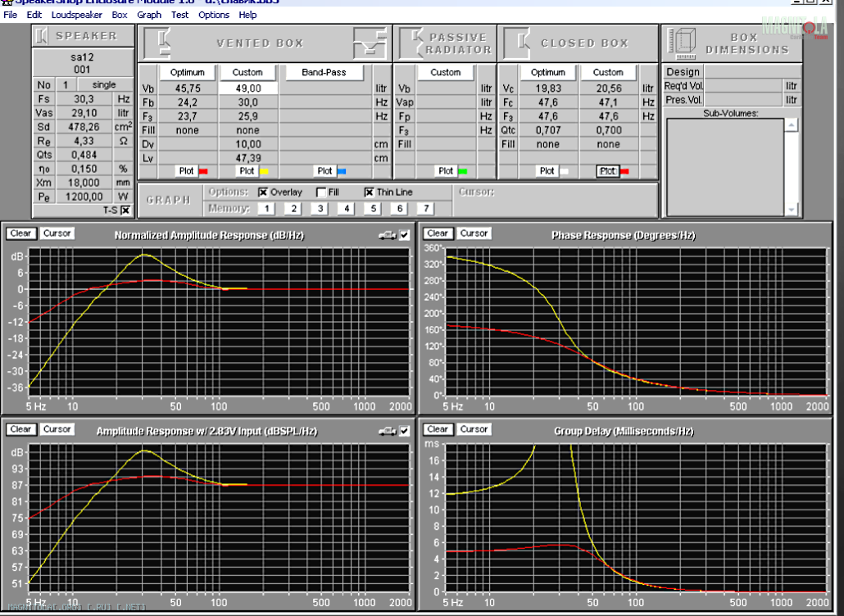The height and width of the screenshot is (616, 844).
Task: Open the File menu
Action: click(x=10, y=15)
